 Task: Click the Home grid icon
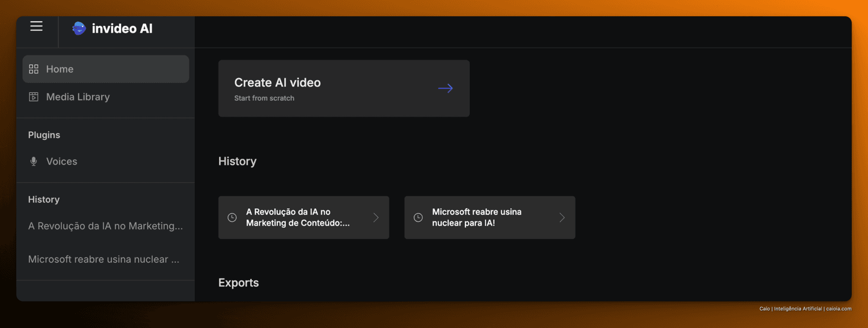pyautogui.click(x=34, y=69)
